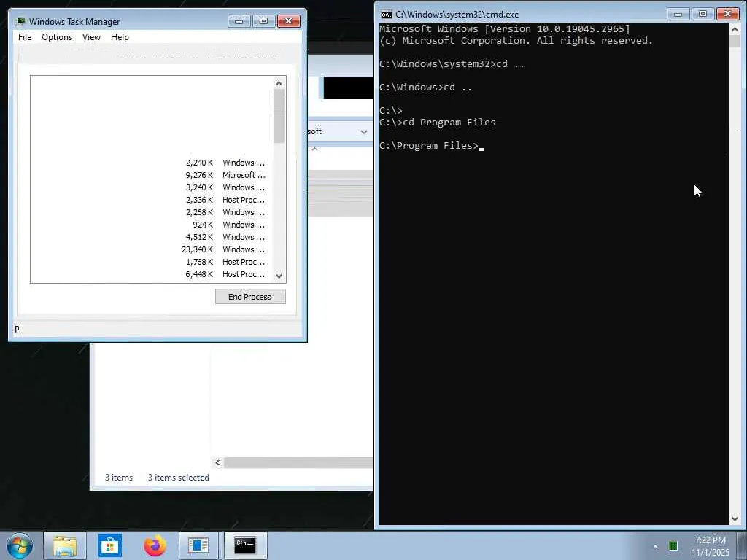The height and width of the screenshot is (560, 747).
Task: Click the '3 items' status text
Action: click(119, 477)
